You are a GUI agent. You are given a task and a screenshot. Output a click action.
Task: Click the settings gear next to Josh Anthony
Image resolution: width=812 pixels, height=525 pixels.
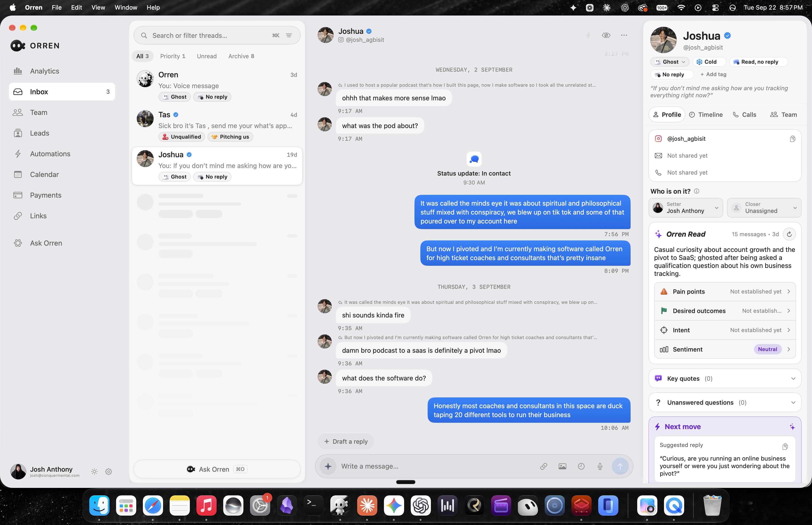(x=109, y=471)
